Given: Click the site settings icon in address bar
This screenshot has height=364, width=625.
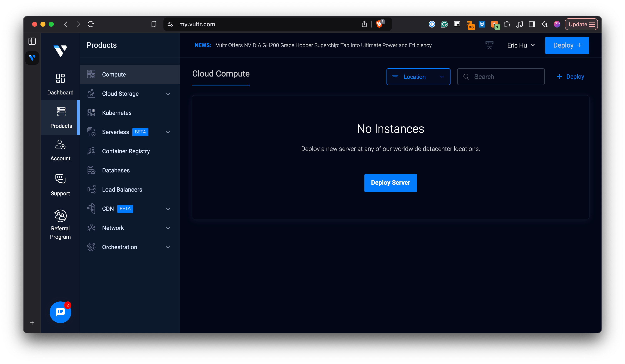Looking at the screenshot, I should [170, 24].
